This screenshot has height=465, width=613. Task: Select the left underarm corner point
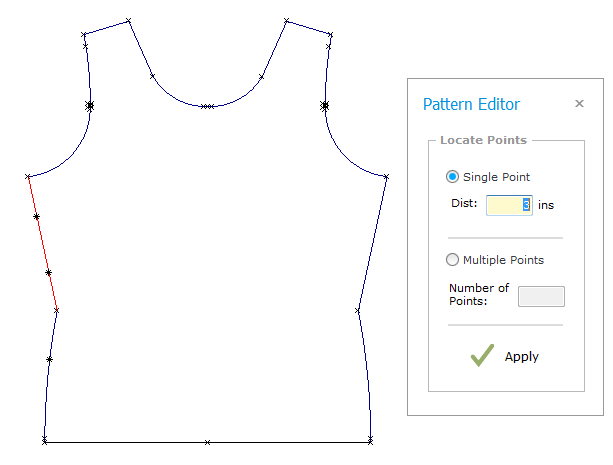28,177
